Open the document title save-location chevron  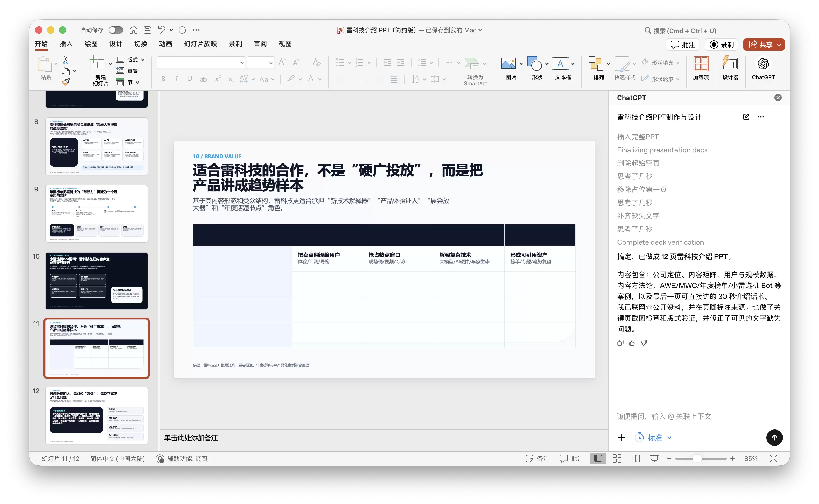click(x=480, y=30)
